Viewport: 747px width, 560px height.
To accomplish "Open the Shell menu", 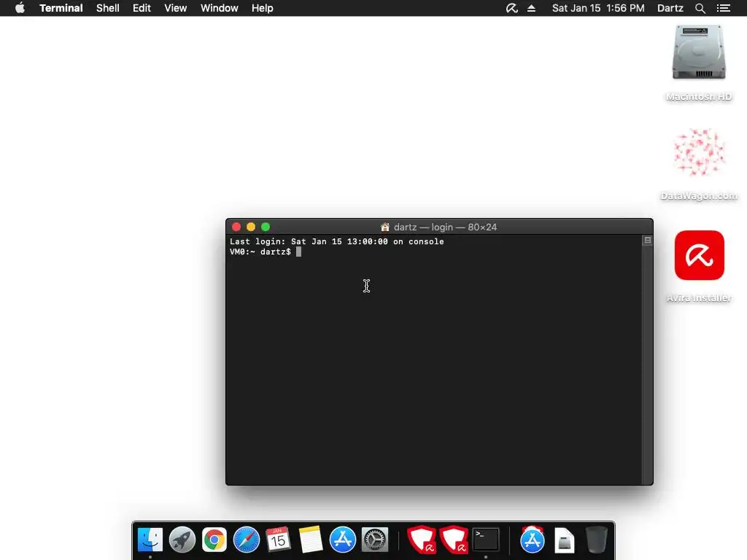I will pyautogui.click(x=108, y=8).
